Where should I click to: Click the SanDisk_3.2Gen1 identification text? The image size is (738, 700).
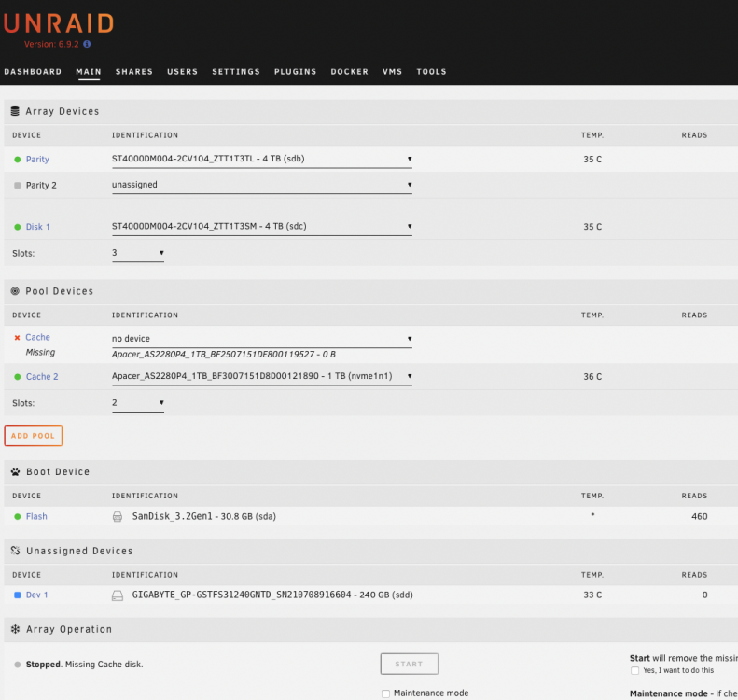coord(203,516)
